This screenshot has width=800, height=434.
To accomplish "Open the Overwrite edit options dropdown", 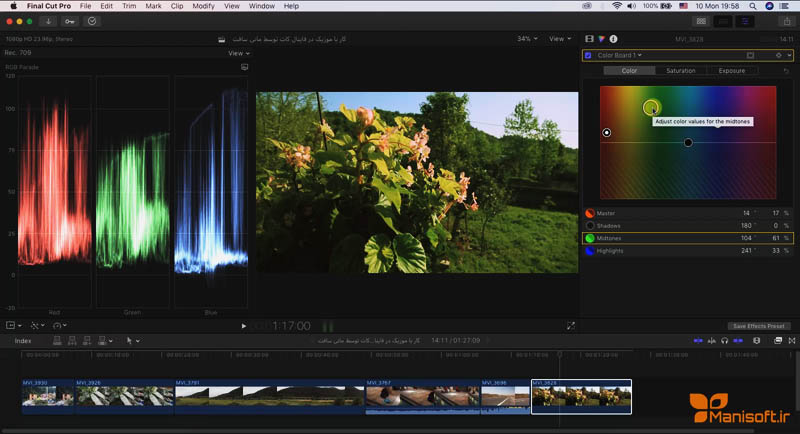I will [105, 341].
